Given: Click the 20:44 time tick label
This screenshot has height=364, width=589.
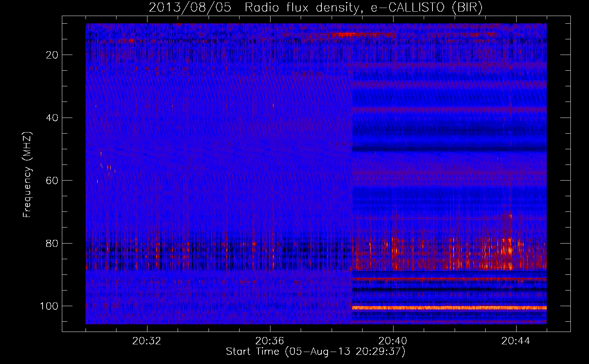Looking at the screenshot, I should pyautogui.click(x=516, y=341).
